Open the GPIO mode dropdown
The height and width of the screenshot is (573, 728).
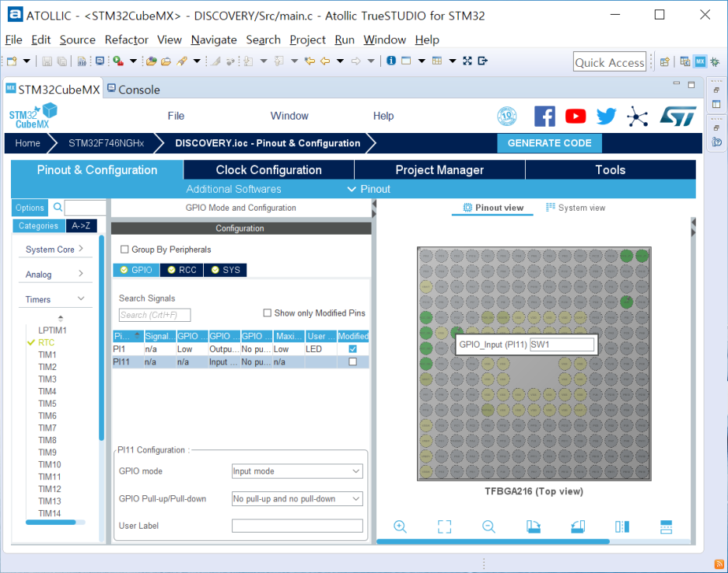click(x=297, y=471)
